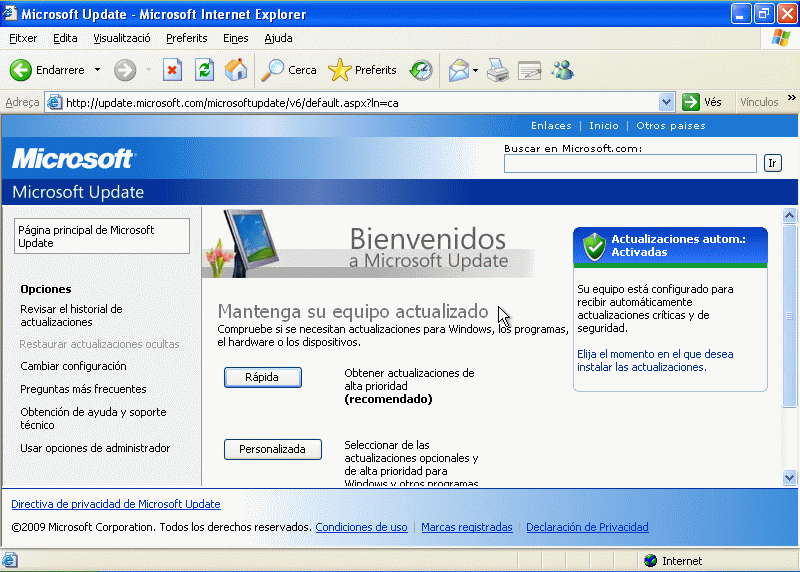The height and width of the screenshot is (572, 800).
Task: Open the Cerca search toolbar button
Action: (x=289, y=70)
